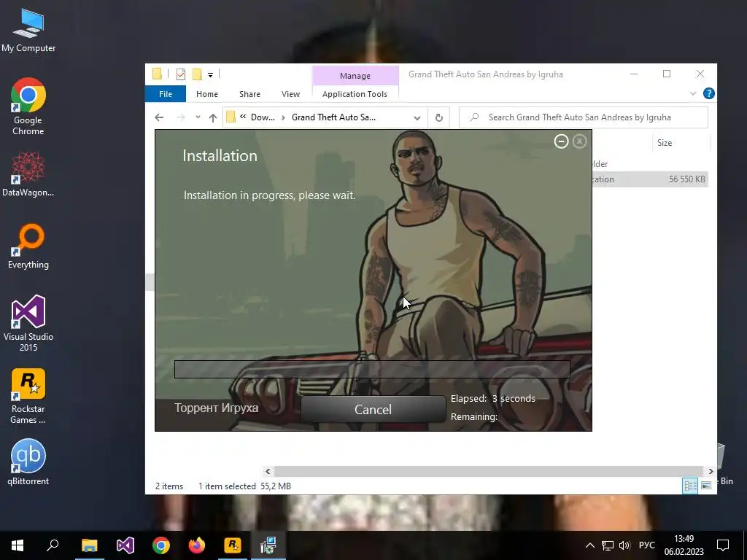
Task: Open recent locations dropdown arrow
Action: (x=198, y=117)
